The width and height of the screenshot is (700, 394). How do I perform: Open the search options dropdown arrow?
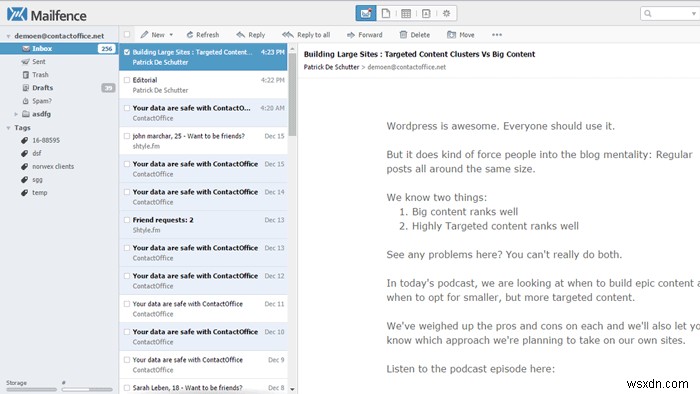[x=693, y=13]
